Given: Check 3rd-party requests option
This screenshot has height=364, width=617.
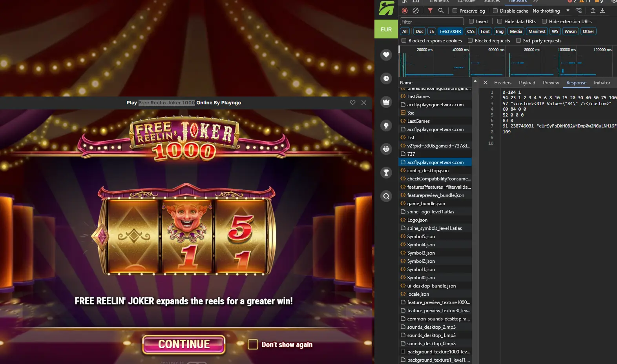Looking at the screenshot, I should pyautogui.click(x=518, y=40).
